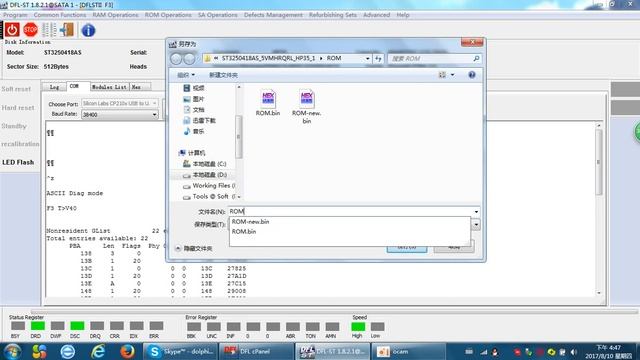Viewport: 640px width, 360px height.
Task: Open view options dropdown arrow
Action: 452,75
